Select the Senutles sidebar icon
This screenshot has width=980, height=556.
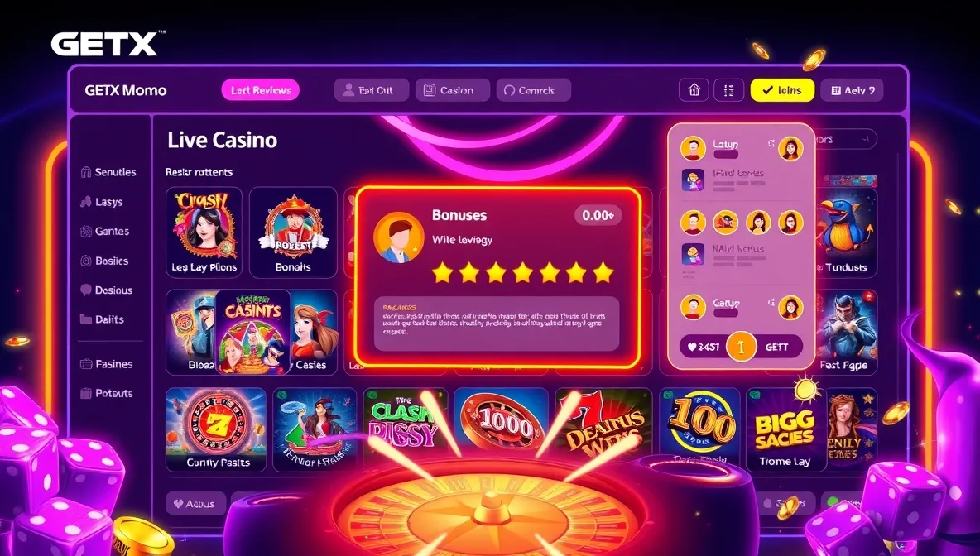click(86, 172)
